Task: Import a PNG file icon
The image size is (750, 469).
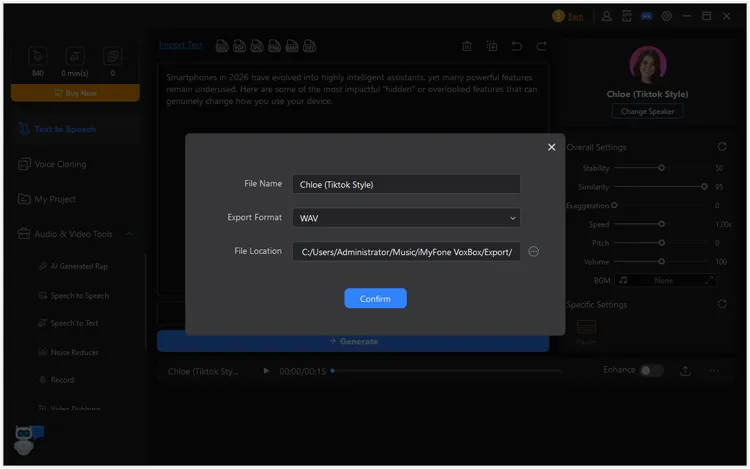Action: [274, 46]
